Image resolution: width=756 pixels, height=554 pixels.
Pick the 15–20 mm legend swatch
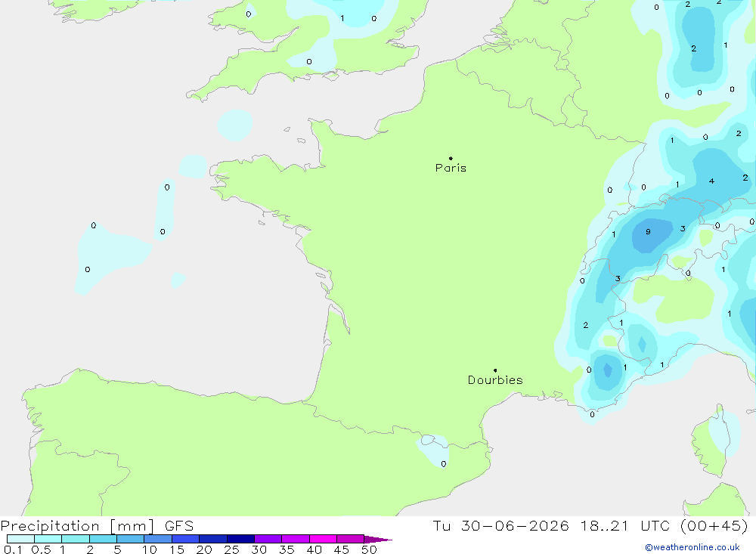[185, 539]
